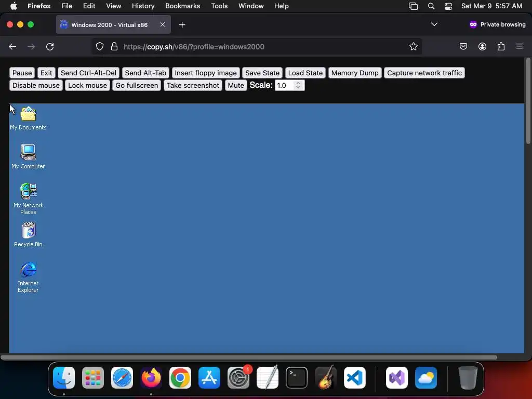Open the List all tabs chevron
Viewport: 532px width, 399px height.
[434, 24]
